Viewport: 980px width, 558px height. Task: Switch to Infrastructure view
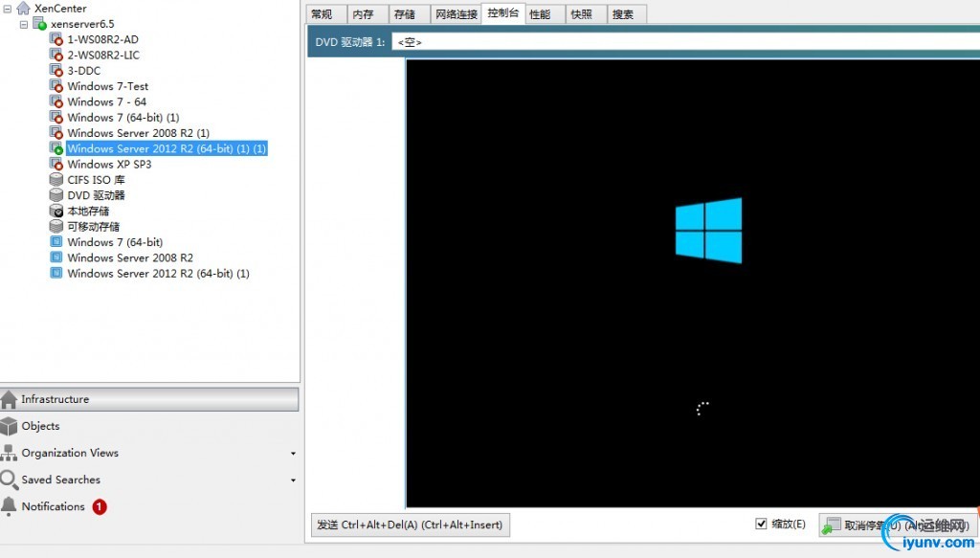149,399
